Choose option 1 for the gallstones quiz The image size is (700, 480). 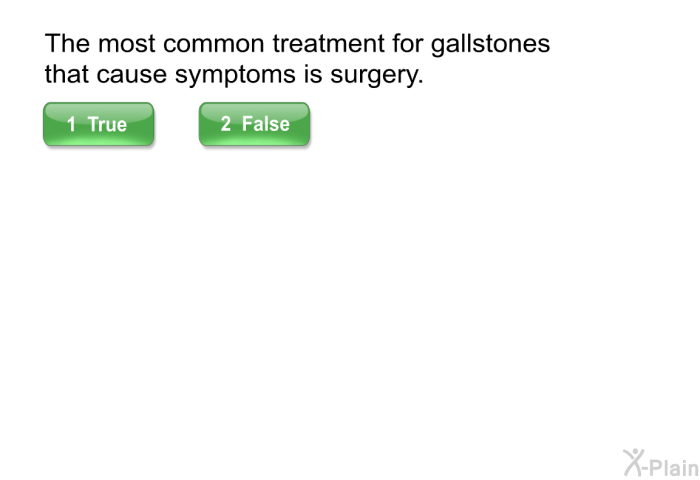(x=99, y=124)
